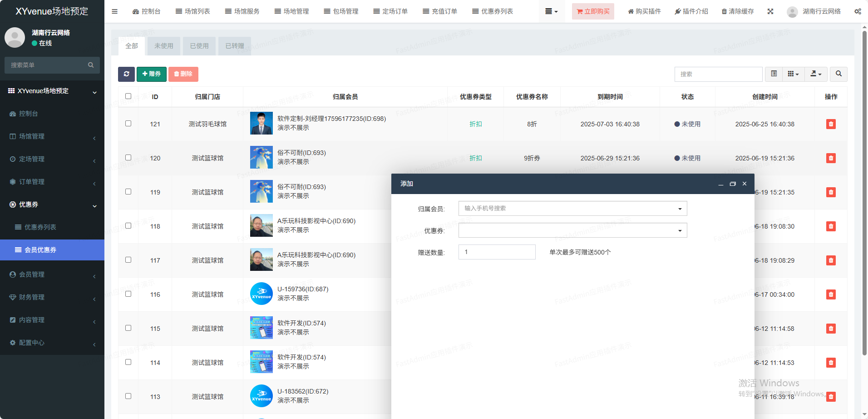868x419 pixels.
Task: Switch to the 未使用 tab
Action: click(163, 46)
